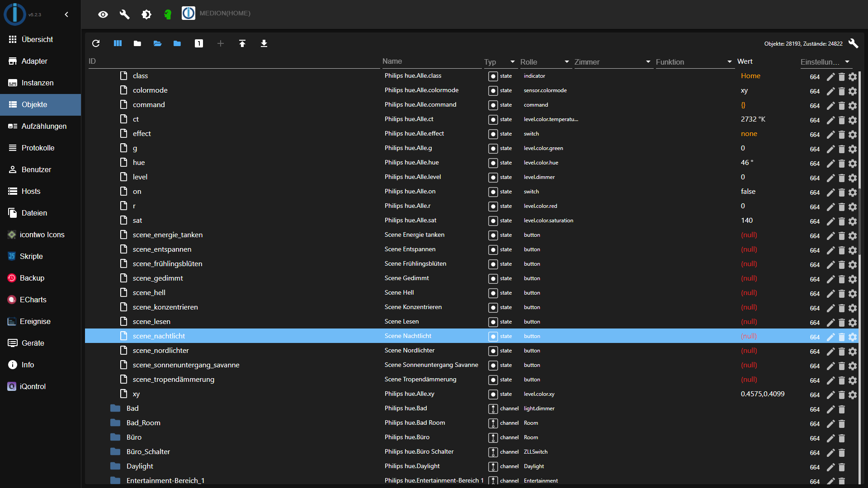868x488 pixels.
Task: Open iQontrol in sidebar
Action: coord(40,386)
